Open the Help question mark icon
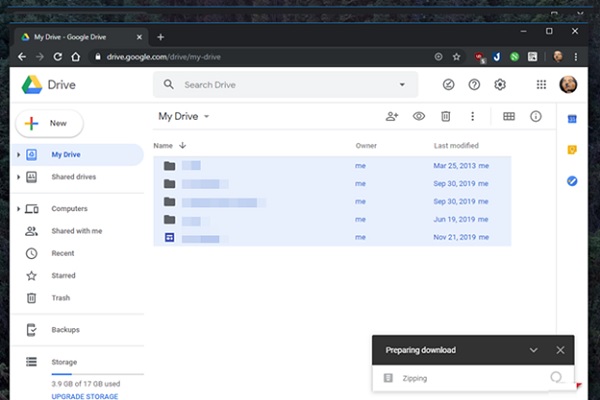 pyautogui.click(x=474, y=84)
